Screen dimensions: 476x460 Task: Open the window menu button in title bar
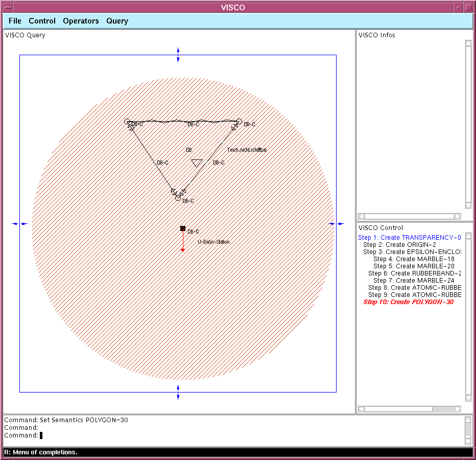pyautogui.click(x=8, y=7)
